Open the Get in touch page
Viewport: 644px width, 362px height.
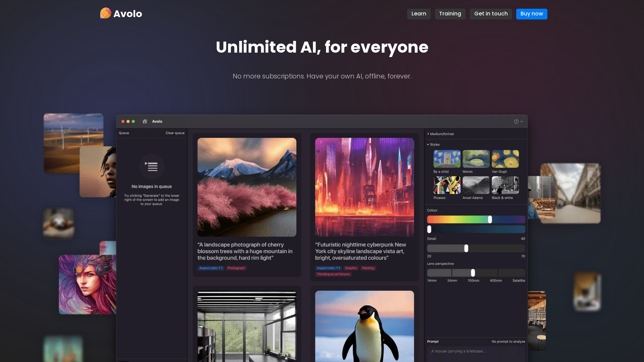point(491,14)
